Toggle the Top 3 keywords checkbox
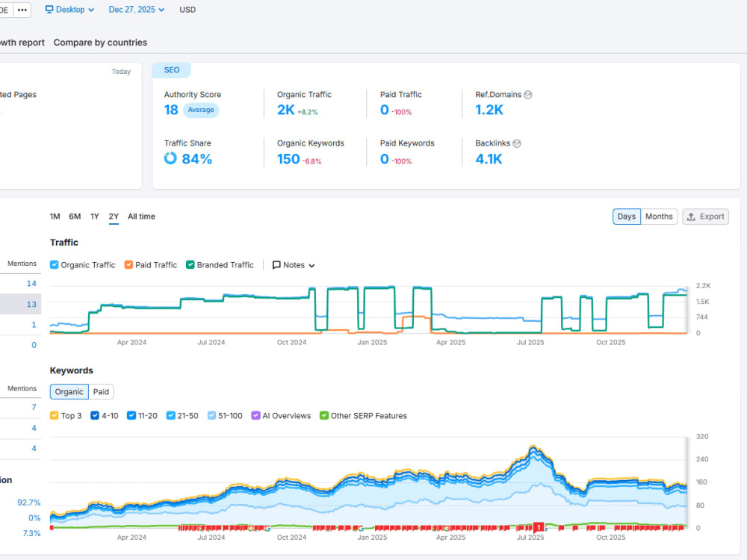This screenshot has height=560, width=747. coord(55,415)
